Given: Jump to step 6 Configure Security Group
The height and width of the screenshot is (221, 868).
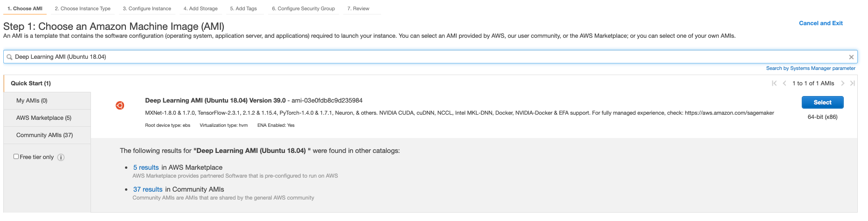Looking at the screenshot, I should click(303, 8).
